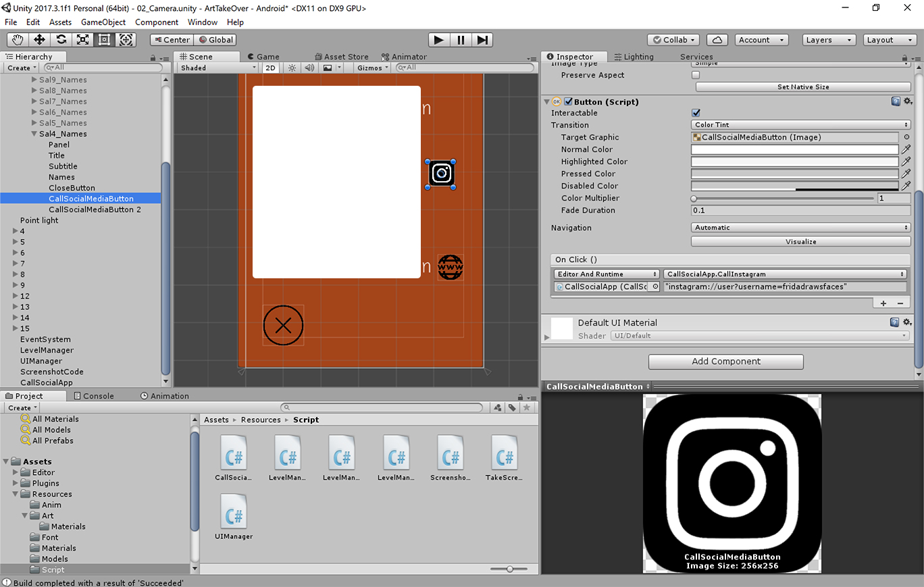Start Play mode
The height and width of the screenshot is (587, 924).
click(x=439, y=40)
